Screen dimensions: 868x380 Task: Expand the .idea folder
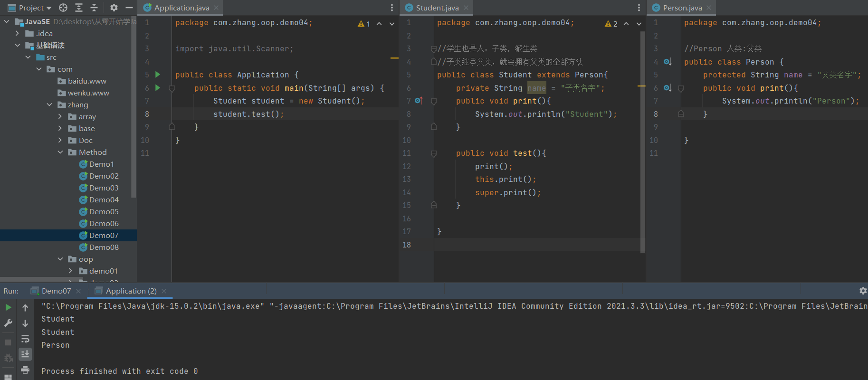tap(17, 33)
